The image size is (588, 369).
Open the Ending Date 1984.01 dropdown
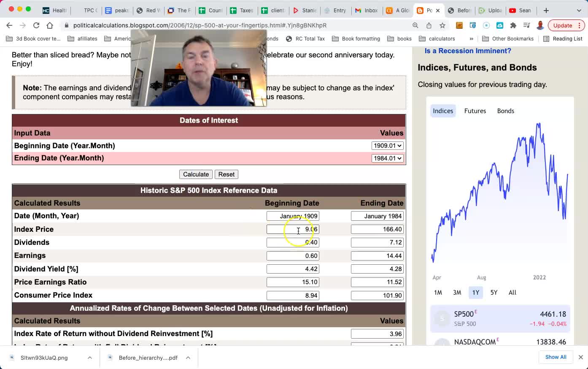pyautogui.click(x=387, y=158)
